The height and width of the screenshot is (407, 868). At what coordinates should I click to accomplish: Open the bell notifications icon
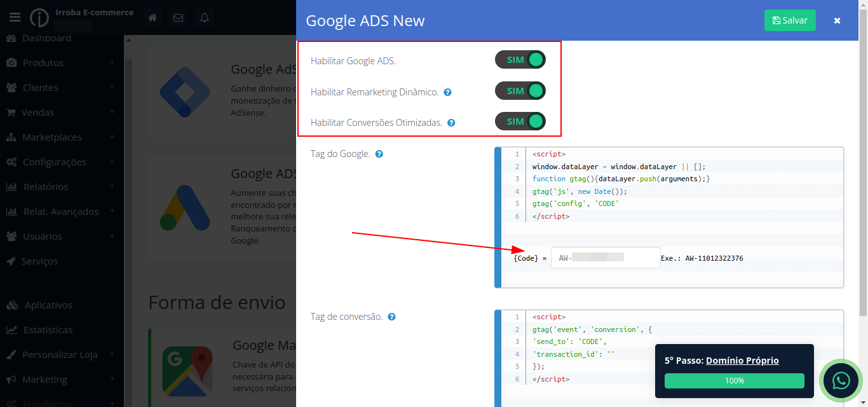(x=205, y=18)
